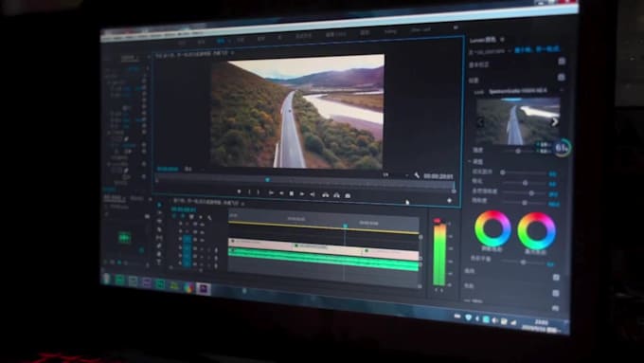Image resolution: width=644 pixels, height=363 pixels.
Task: Go to Out point in Program monitor
Action: [x=313, y=194]
